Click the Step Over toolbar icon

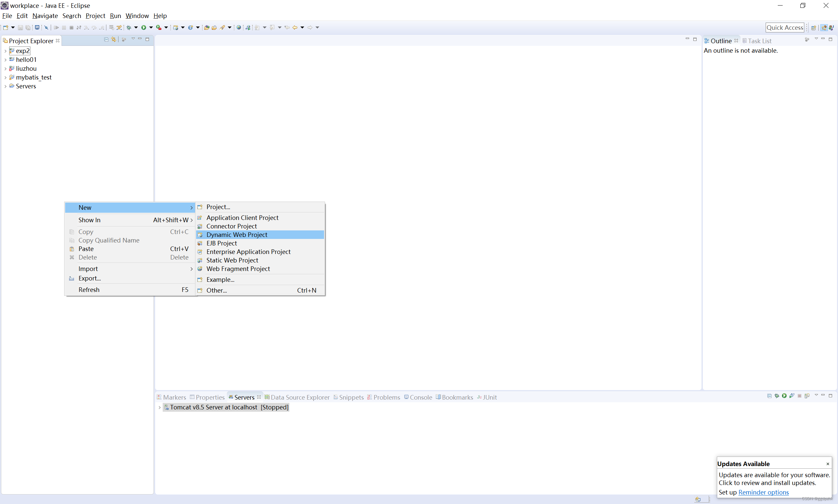click(94, 27)
